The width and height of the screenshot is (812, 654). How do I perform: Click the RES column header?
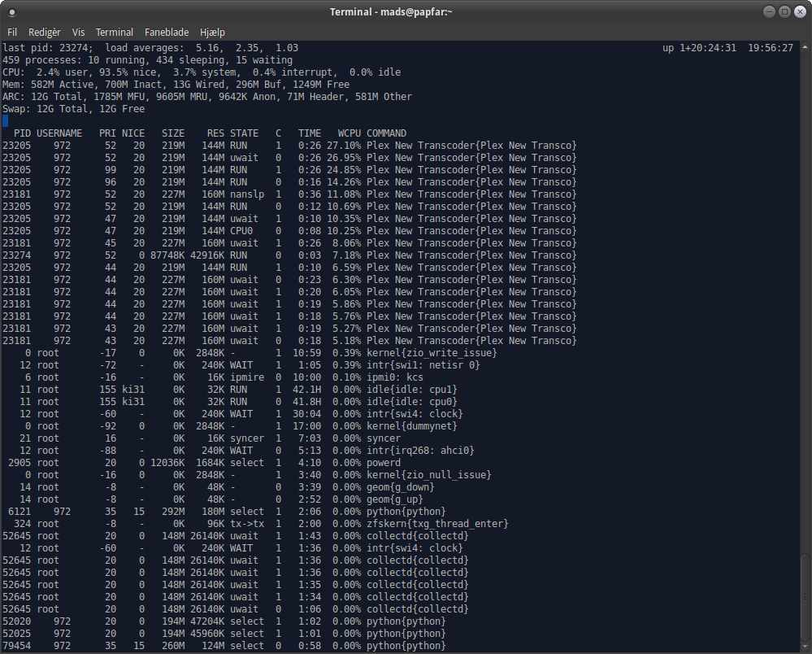pyautogui.click(x=215, y=133)
